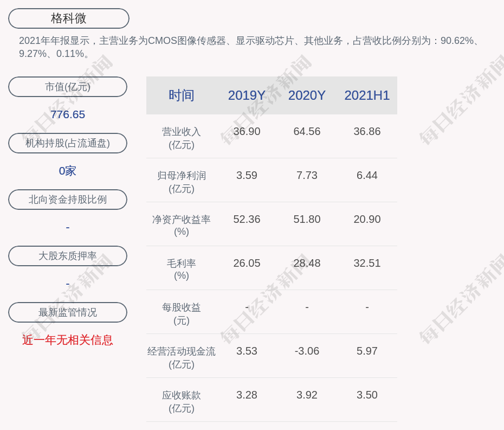
Task: Click gross margin value 28.48
Action: pyautogui.click(x=307, y=263)
